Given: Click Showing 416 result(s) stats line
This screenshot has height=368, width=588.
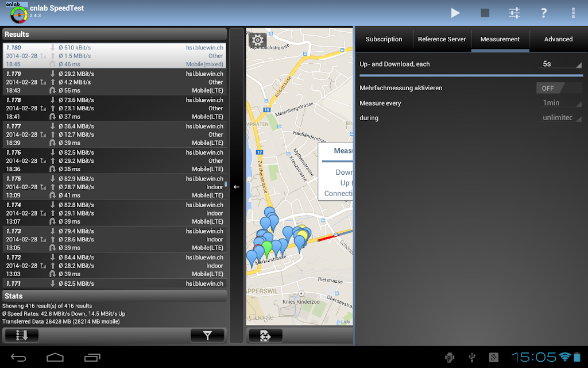Looking at the screenshot, I should [x=47, y=306].
